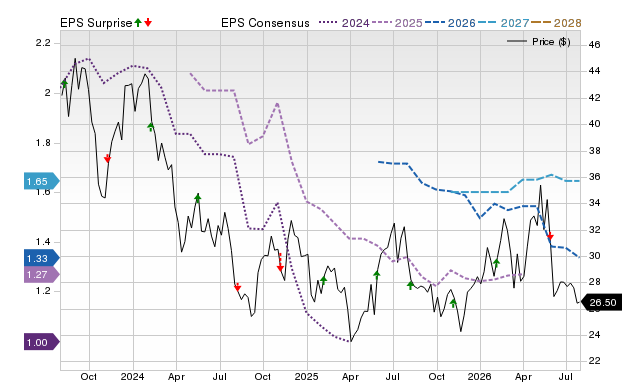Image resolution: width=640 pixels, height=382 pixels.
Task: Click the green surprise arrow near February 2025
Action: (324, 280)
